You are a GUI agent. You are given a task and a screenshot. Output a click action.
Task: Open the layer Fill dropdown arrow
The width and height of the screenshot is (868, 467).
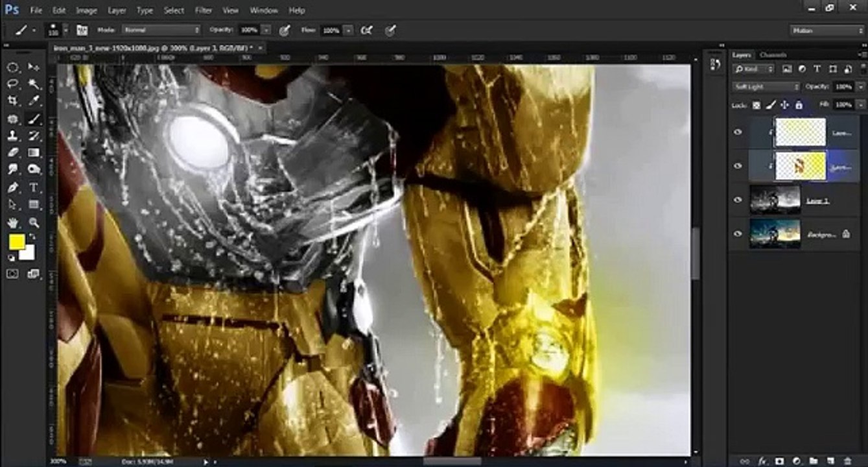pyautogui.click(x=860, y=104)
